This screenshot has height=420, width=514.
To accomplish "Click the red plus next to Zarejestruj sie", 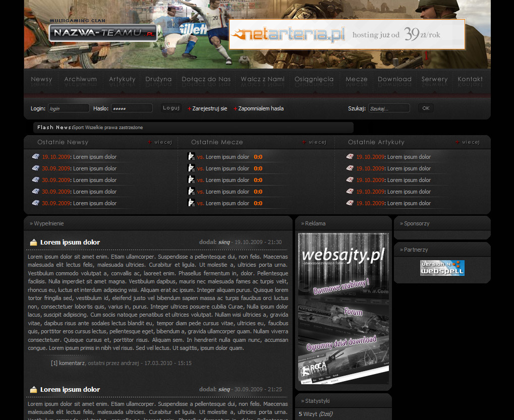I will 189,109.
